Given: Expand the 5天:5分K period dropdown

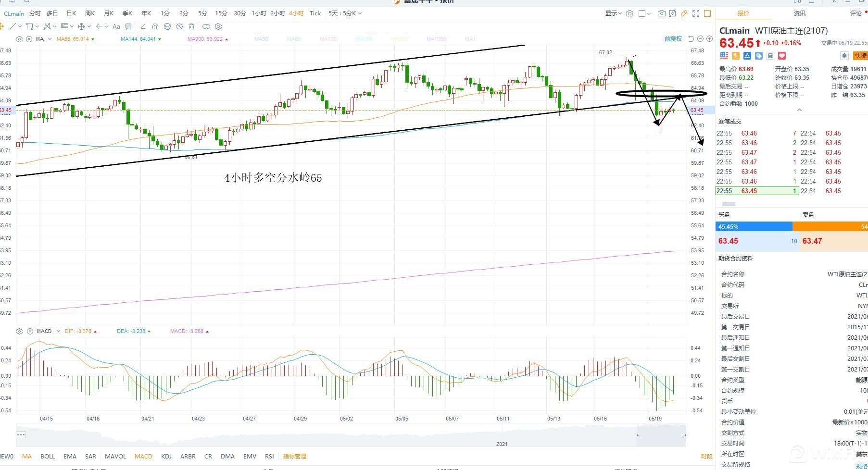Looking at the screenshot, I should pyautogui.click(x=345, y=13).
